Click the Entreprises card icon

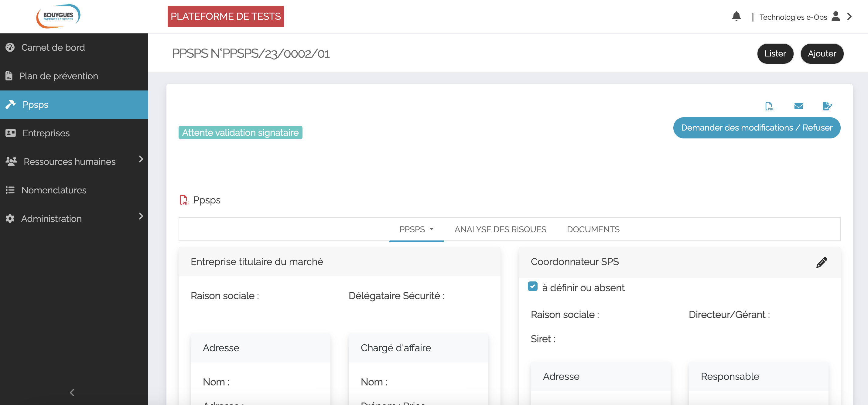pos(10,133)
